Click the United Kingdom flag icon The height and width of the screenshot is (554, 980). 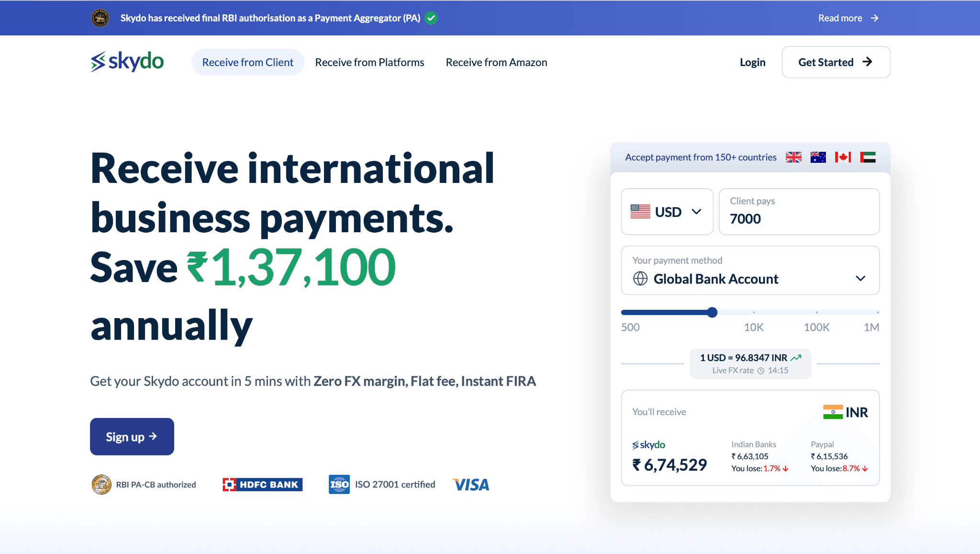(793, 157)
